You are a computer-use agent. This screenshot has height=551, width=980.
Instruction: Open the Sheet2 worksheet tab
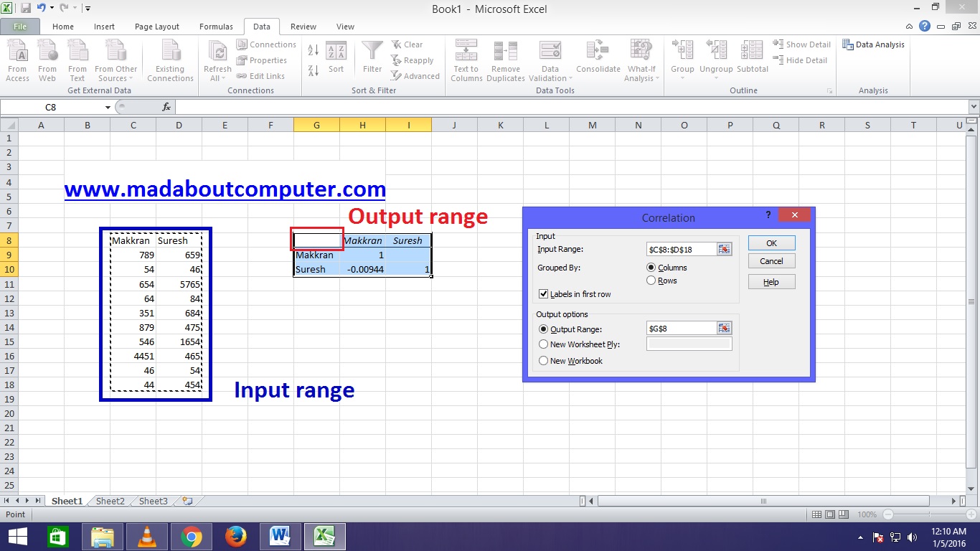(110, 501)
